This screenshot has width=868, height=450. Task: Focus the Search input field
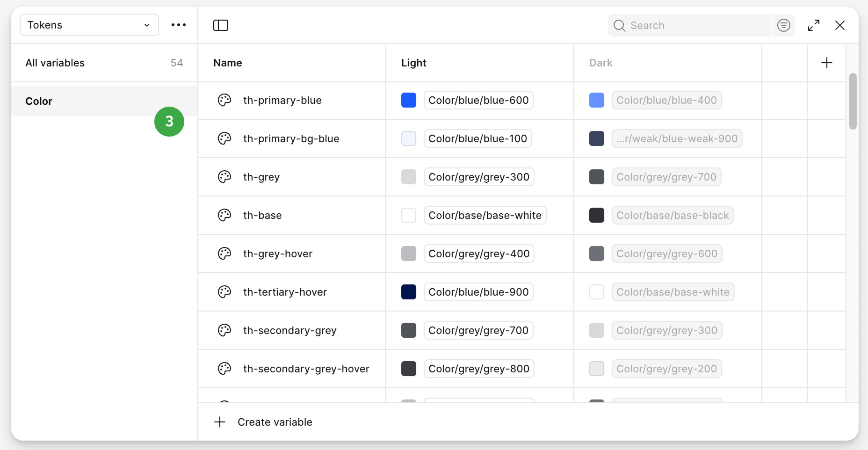[x=697, y=25]
